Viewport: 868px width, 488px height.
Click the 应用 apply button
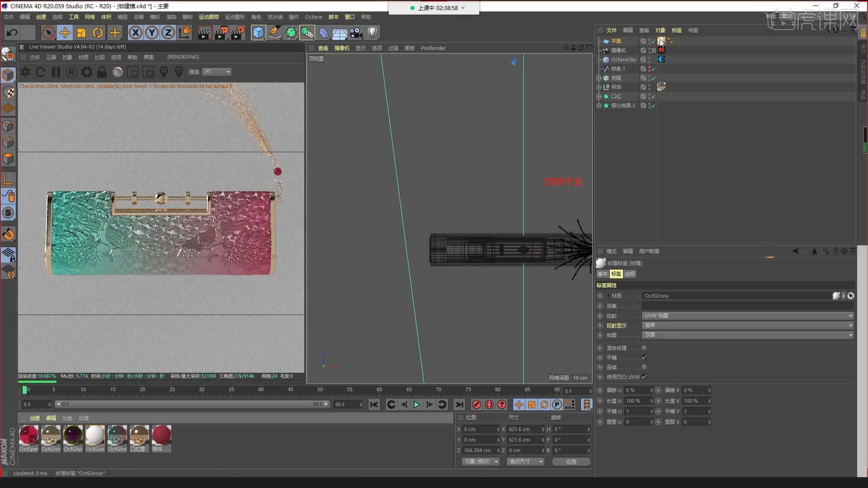click(571, 461)
